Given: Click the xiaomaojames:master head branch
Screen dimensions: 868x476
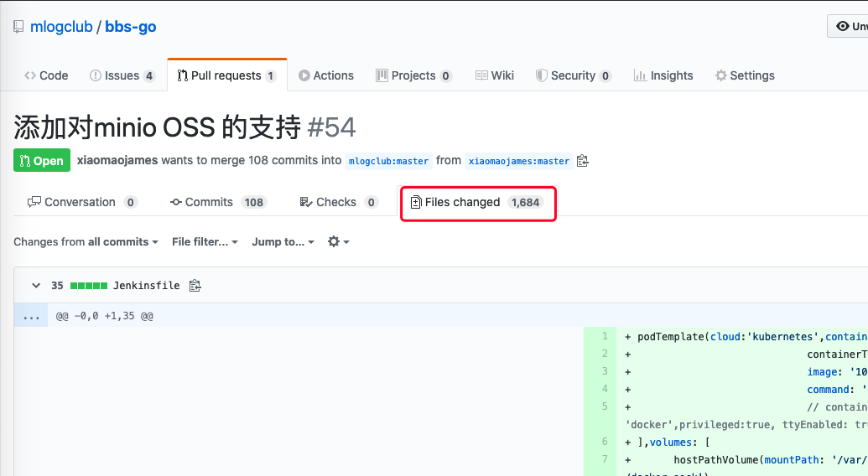Looking at the screenshot, I should click(518, 161).
